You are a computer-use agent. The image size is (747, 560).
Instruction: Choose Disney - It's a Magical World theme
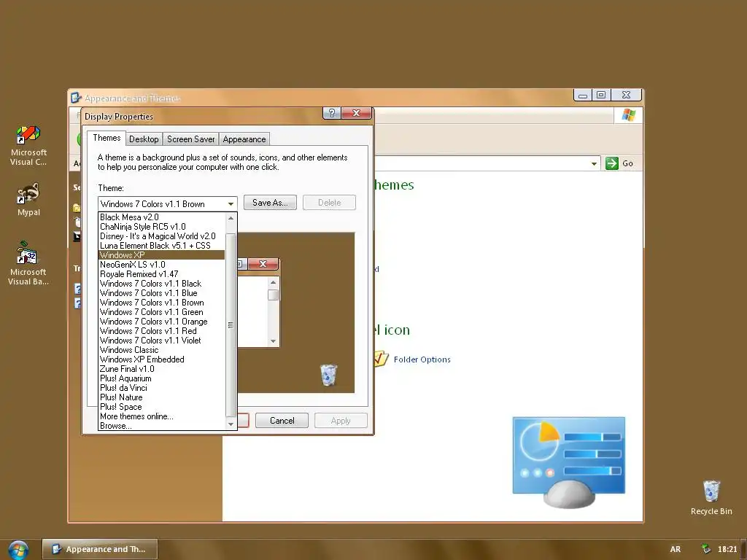pos(161,236)
